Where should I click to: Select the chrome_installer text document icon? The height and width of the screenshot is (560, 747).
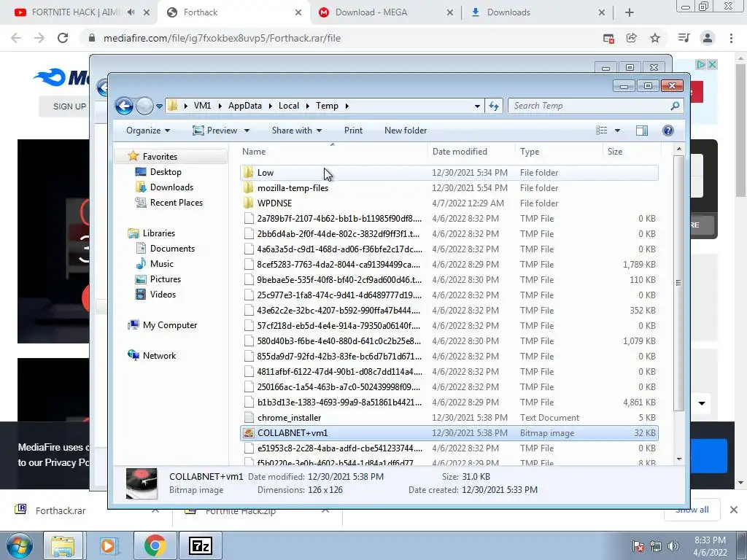pyautogui.click(x=248, y=418)
